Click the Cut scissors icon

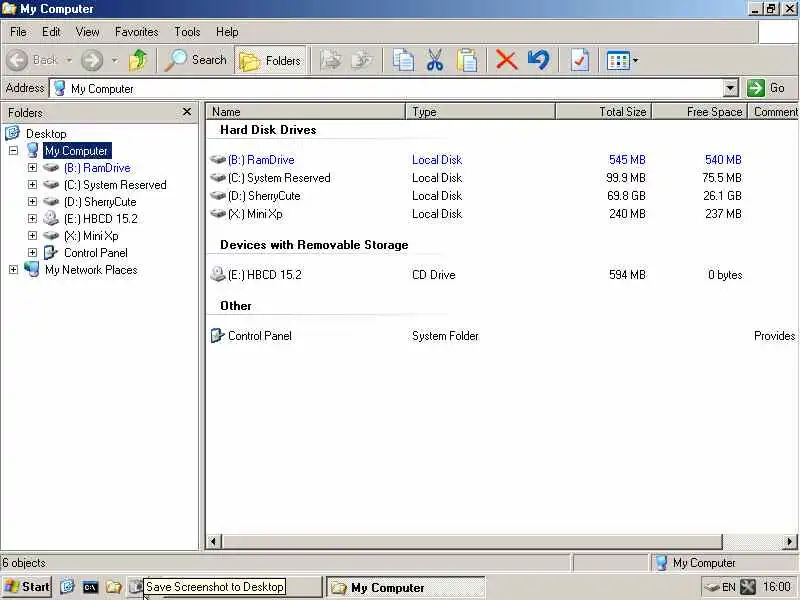(435, 60)
